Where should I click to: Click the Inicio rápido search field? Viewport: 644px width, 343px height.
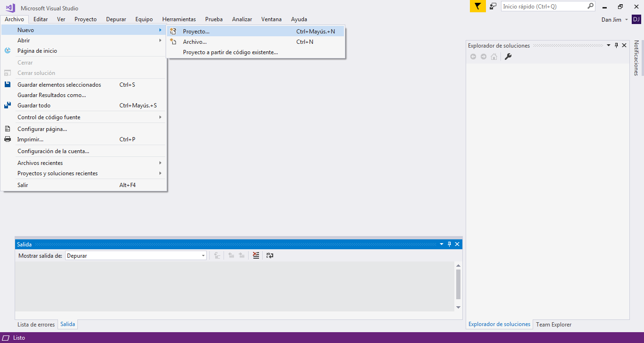pos(543,7)
